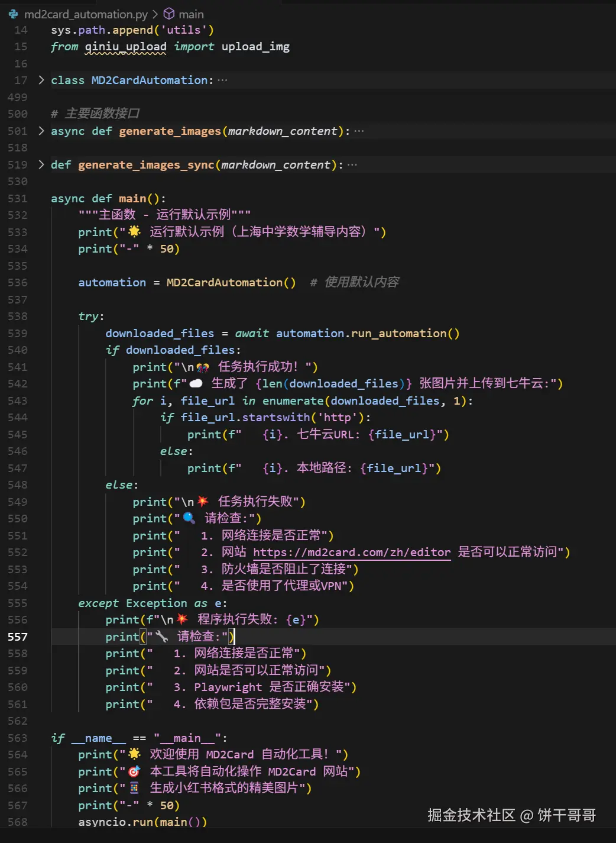Click run_automation() method call
The height and width of the screenshot is (843, 616).
[x=405, y=333]
